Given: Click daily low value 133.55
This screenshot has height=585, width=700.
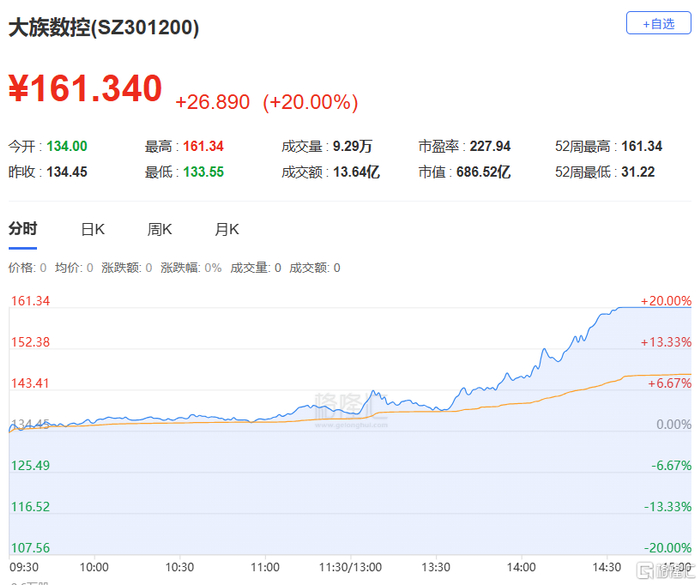Looking at the screenshot, I should click(x=203, y=172).
